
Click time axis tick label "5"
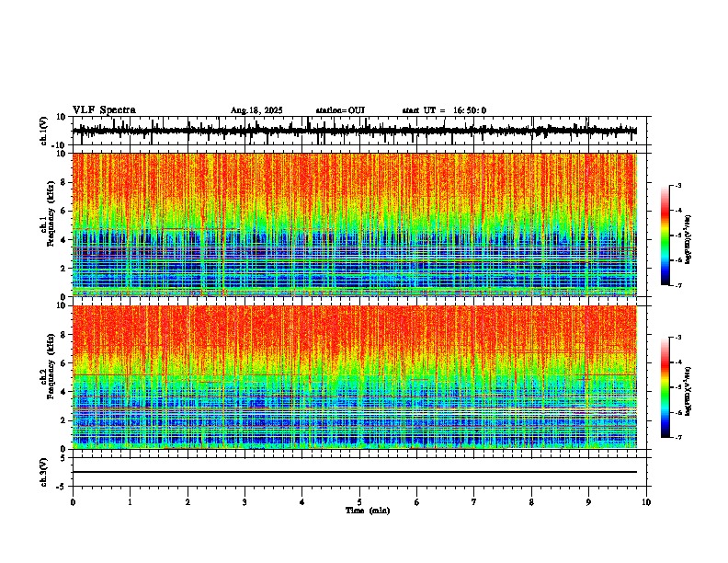(x=359, y=502)
